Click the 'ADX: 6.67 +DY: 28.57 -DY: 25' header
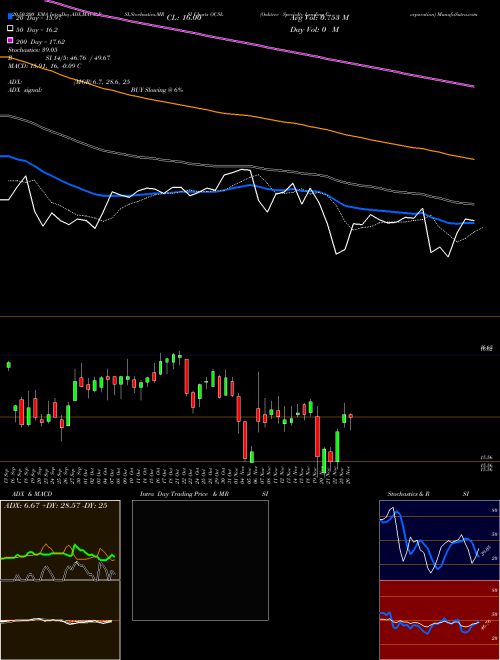This screenshot has height=660, width=500. click(56, 505)
